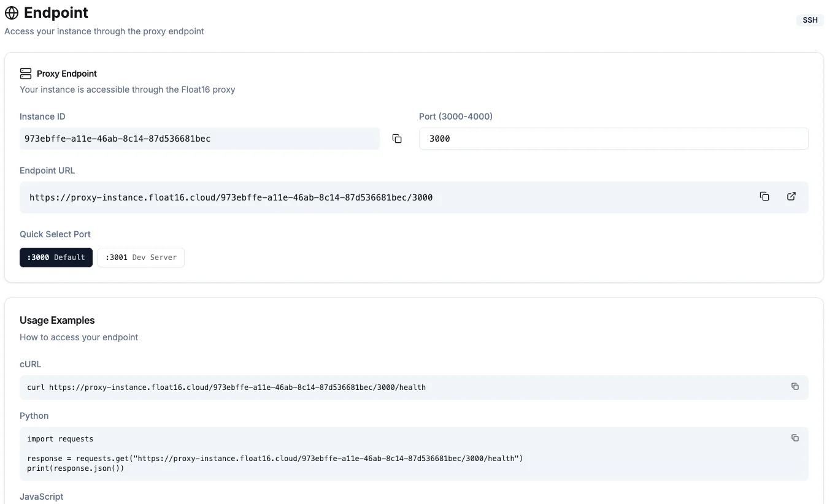This screenshot has width=835, height=504.
Task: Copy the Python example code
Action: (795, 438)
